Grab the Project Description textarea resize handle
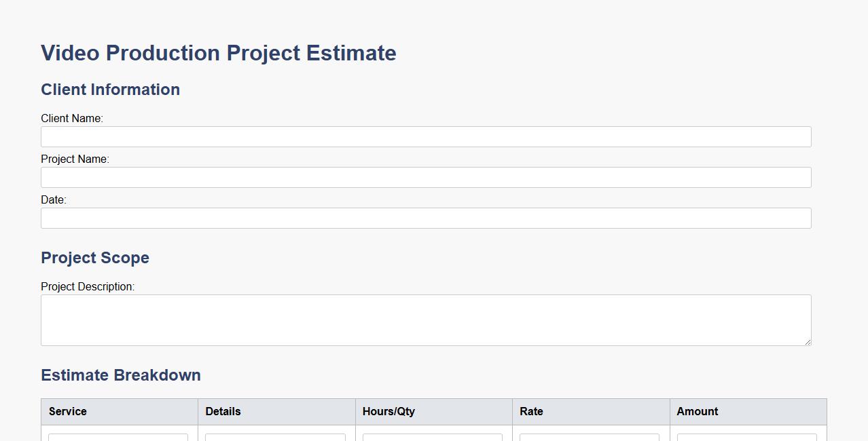 tap(808, 342)
